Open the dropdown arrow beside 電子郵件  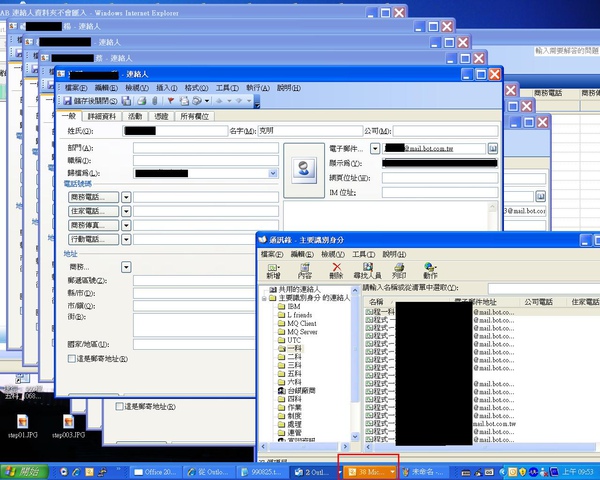point(375,149)
